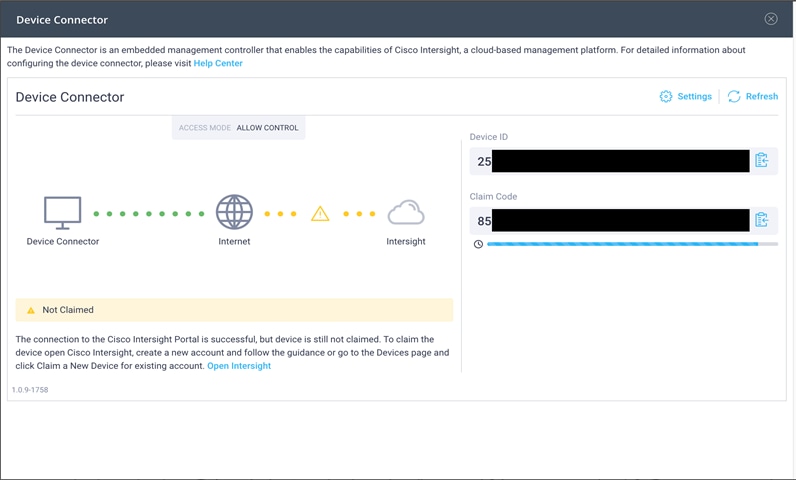Click the Device Connector panel heading
The height and width of the screenshot is (480, 796).
(x=70, y=97)
